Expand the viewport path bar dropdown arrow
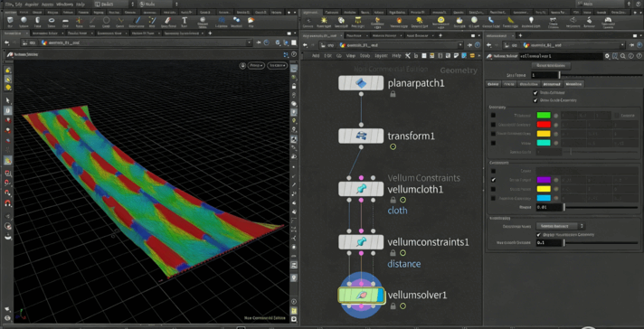 point(249,42)
